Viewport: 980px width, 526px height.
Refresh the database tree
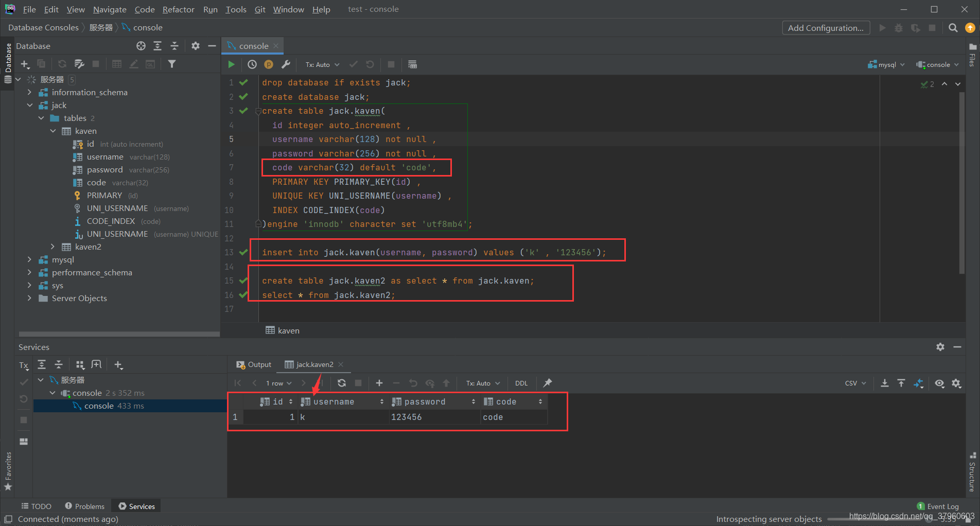pos(62,64)
